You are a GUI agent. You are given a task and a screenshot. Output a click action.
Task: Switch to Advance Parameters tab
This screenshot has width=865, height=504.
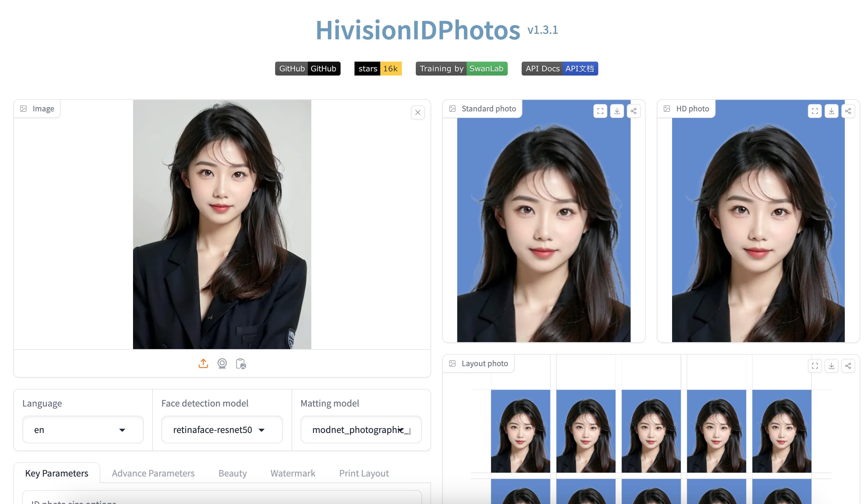click(x=153, y=473)
